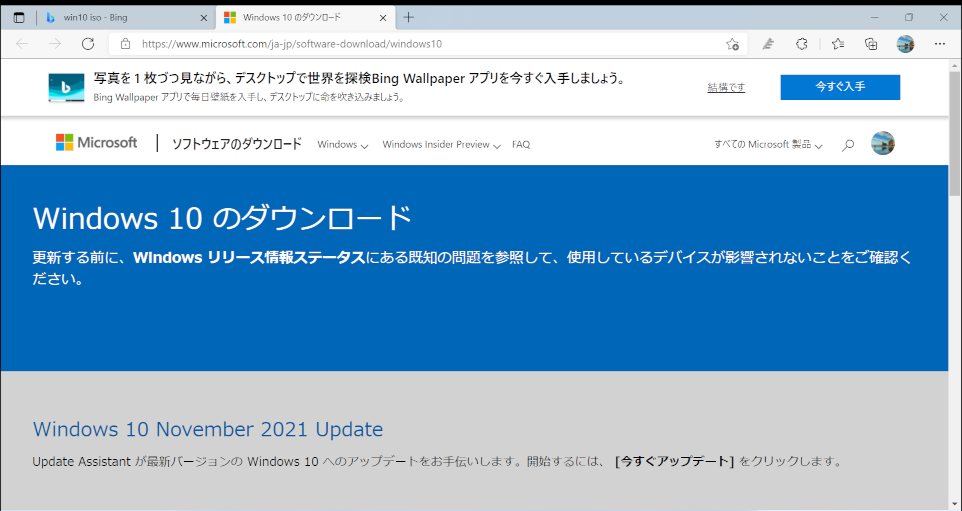Click the 今すぐ入手 button

click(840, 87)
